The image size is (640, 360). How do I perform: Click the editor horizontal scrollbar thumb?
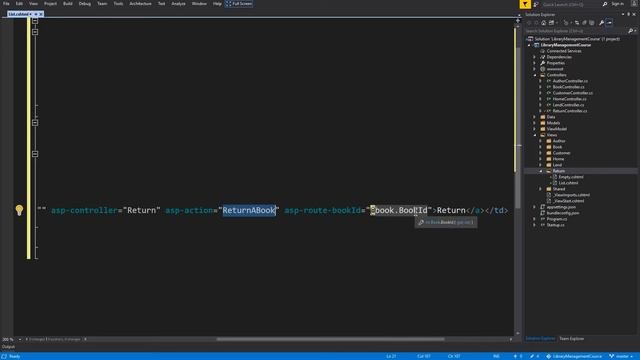330,339
